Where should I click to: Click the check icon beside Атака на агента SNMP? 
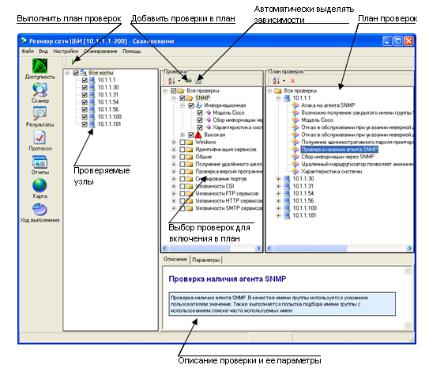click(x=295, y=105)
